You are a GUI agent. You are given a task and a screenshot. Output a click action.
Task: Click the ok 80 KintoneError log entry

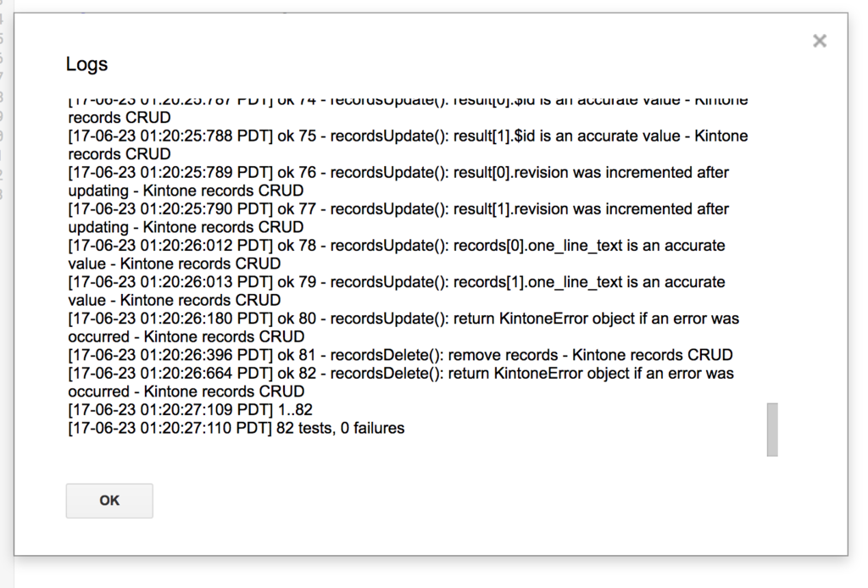click(x=403, y=327)
